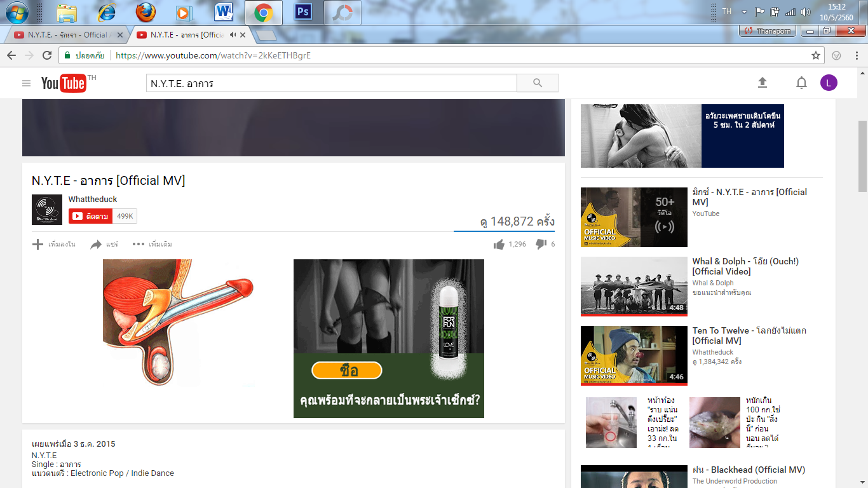The width and height of the screenshot is (868, 488).
Task: Open network status in the system tray
Action: pyautogui.click(x=790, y=12)
